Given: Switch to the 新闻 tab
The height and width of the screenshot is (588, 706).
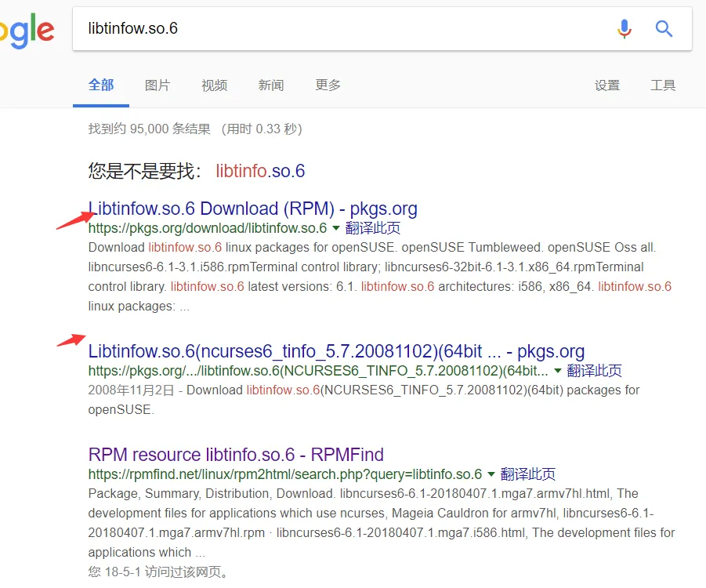Looking at the screenshot, I should tap(271, 85).
